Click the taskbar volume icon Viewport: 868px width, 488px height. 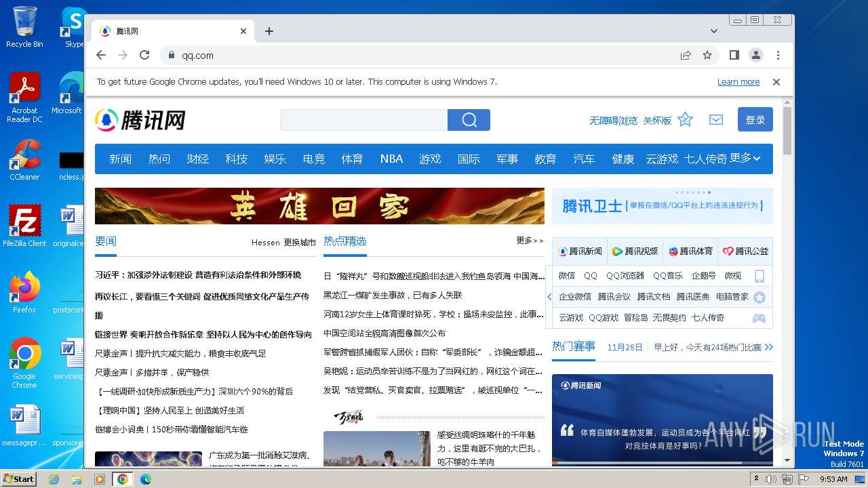coord(771,479)
